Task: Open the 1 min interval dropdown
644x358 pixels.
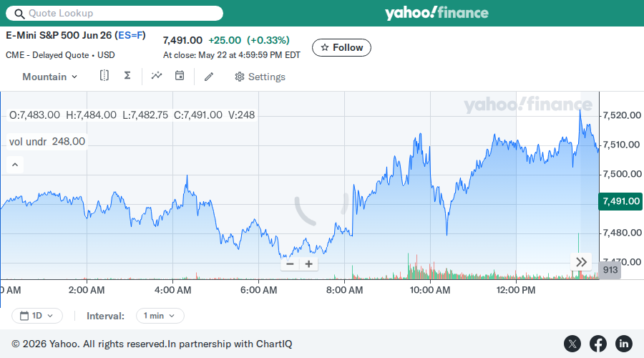Action: click(x=160, y=316)
